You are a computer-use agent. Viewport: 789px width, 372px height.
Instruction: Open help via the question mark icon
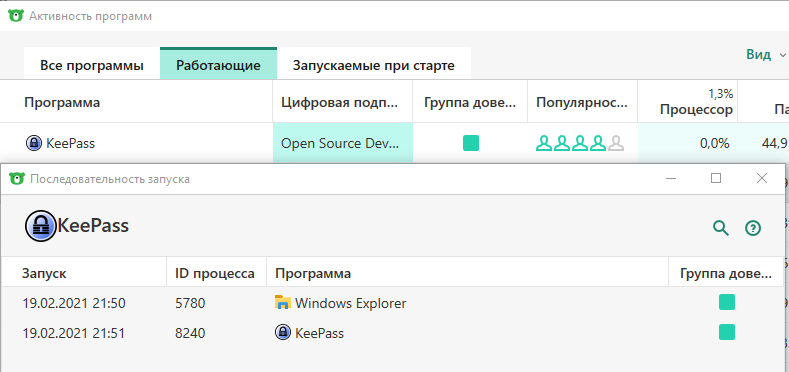click(753, 228)
